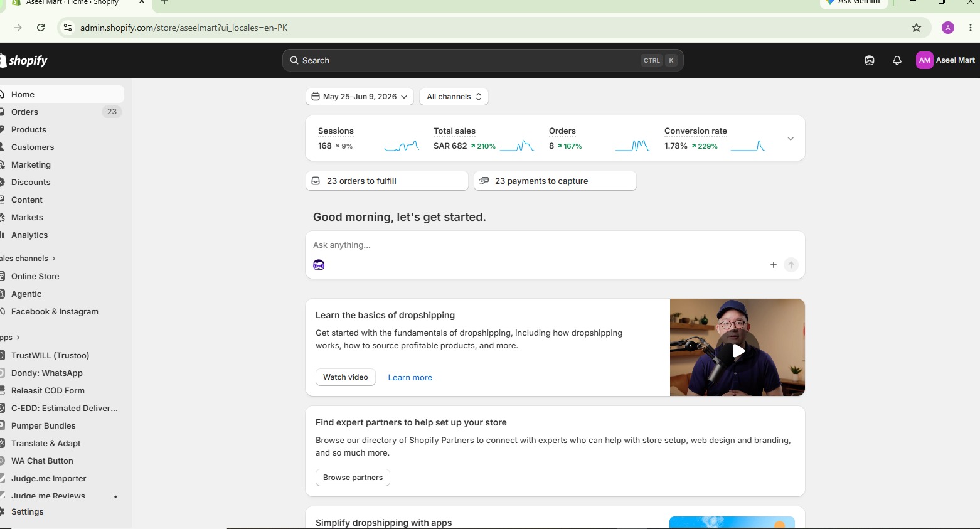Expand the Apps section

click(10, 338)
